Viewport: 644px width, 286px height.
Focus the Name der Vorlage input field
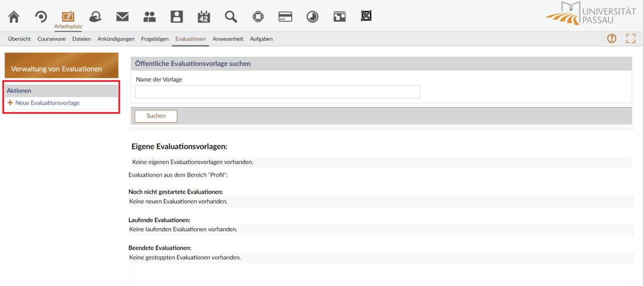tap(278, 92)
